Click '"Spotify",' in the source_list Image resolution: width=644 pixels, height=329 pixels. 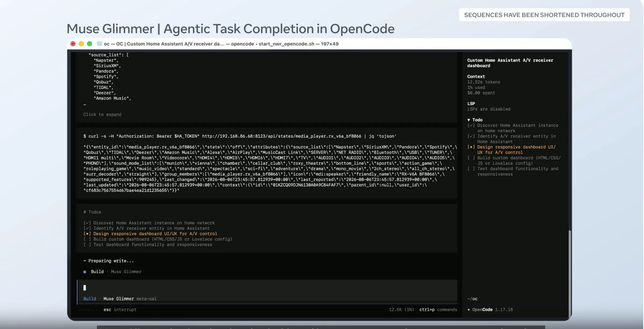point(106,77)
